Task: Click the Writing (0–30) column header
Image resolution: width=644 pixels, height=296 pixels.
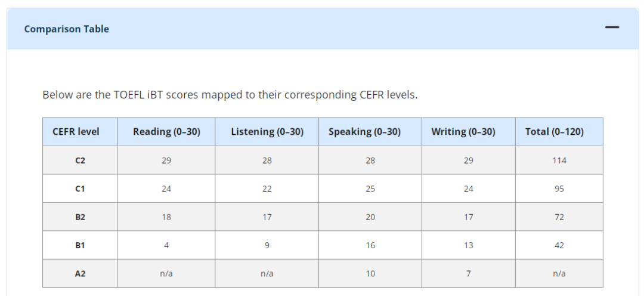Action: click(x=463, y=132)
